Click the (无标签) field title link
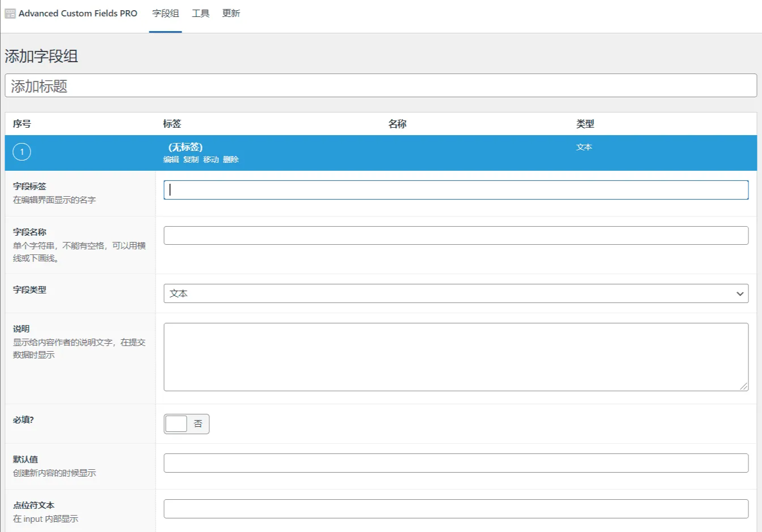This screenshot has height=532, width=762. pos(186,147)
